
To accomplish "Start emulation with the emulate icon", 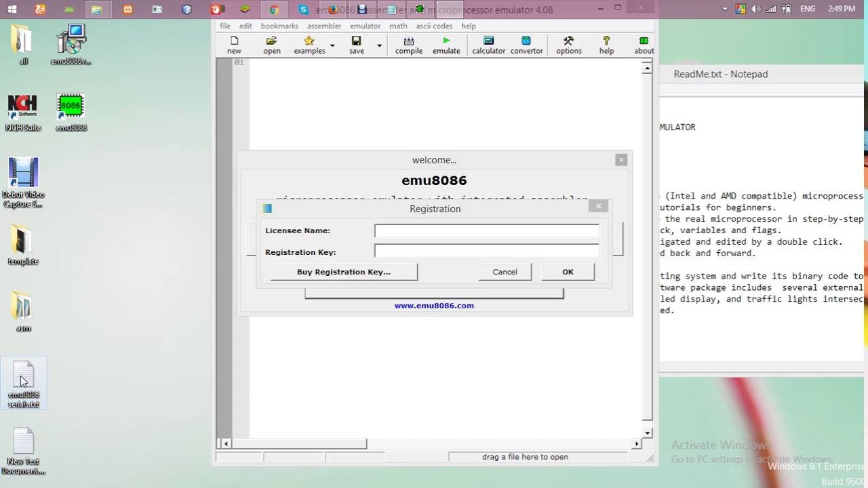I will (x=446, y=45).
